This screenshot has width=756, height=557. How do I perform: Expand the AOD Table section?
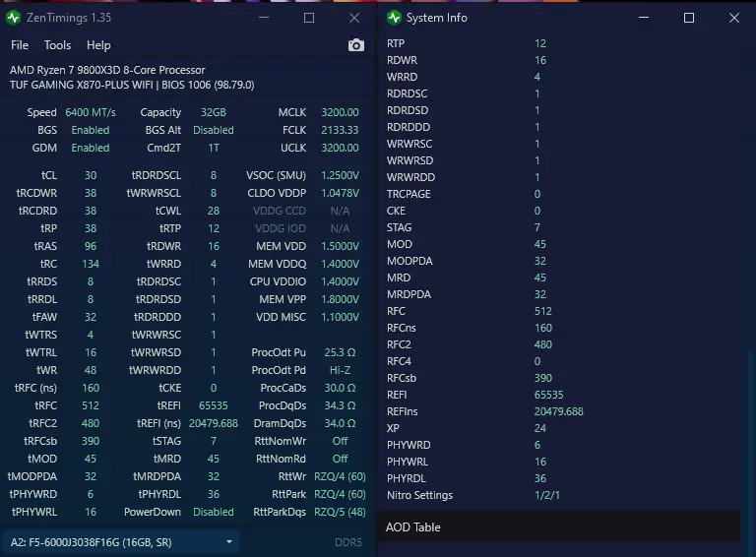coord(559,527)
